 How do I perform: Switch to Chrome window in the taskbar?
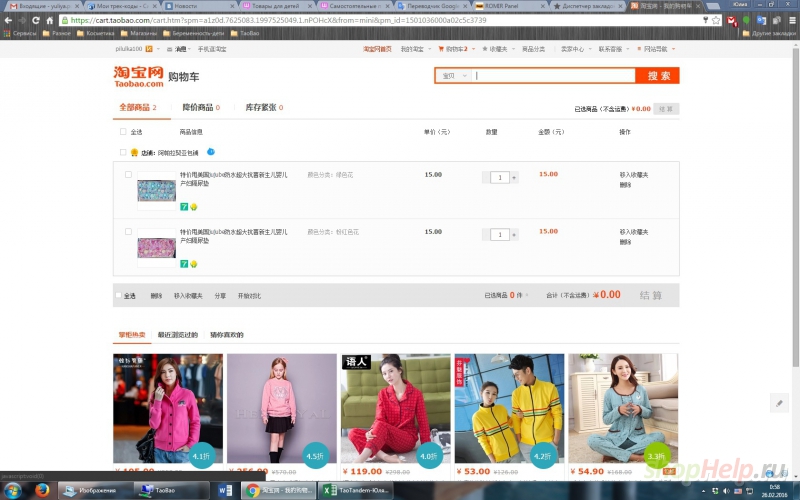point(279,490)
